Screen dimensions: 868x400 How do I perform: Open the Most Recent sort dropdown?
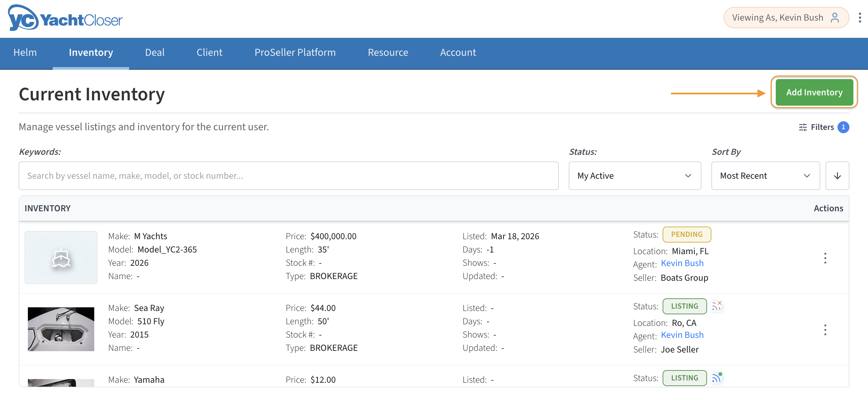coord(765,176)
